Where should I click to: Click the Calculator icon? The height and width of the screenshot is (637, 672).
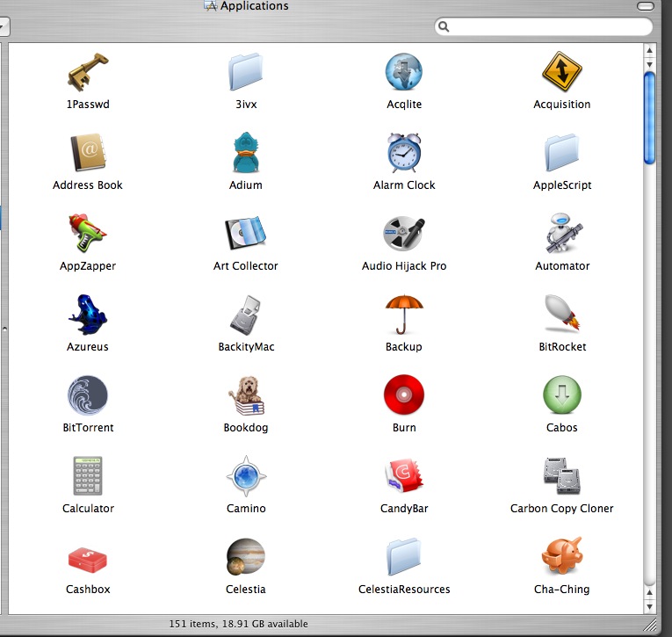coord(88,476)
